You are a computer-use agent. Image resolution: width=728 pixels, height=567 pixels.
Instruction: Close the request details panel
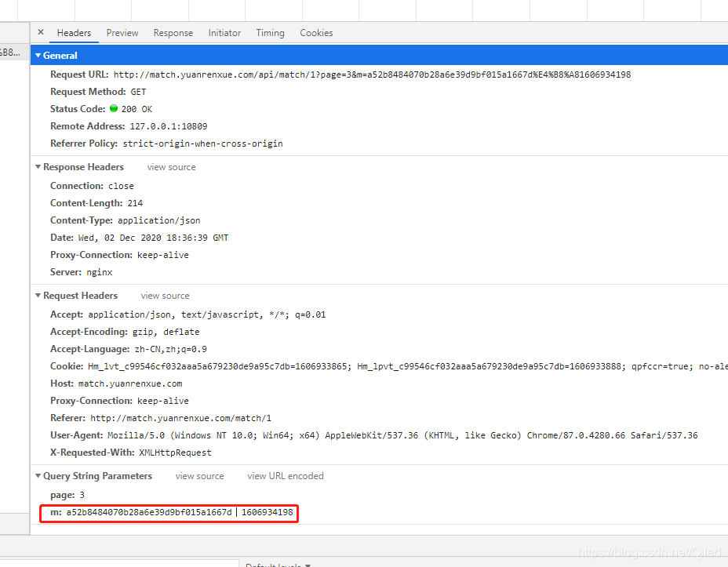(41, 32)
